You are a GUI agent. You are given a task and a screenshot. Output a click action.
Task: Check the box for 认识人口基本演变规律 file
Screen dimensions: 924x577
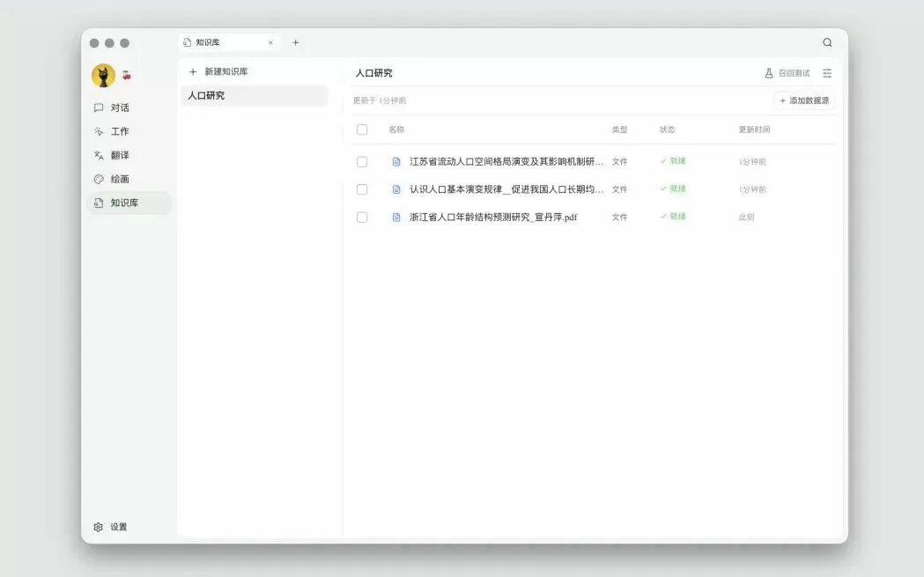pyautogui.click(x=362, y=189)
